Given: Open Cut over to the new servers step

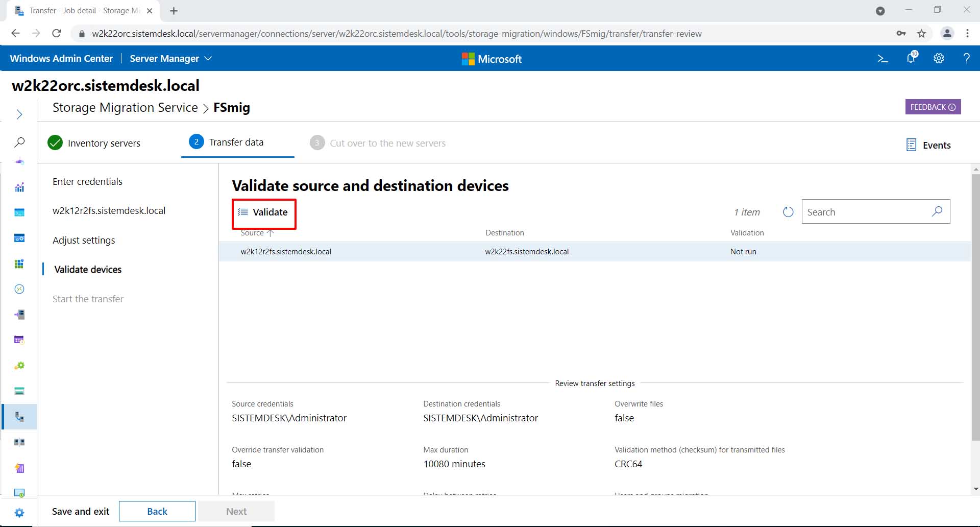Looking at the screenshot, I should point(378,143).
